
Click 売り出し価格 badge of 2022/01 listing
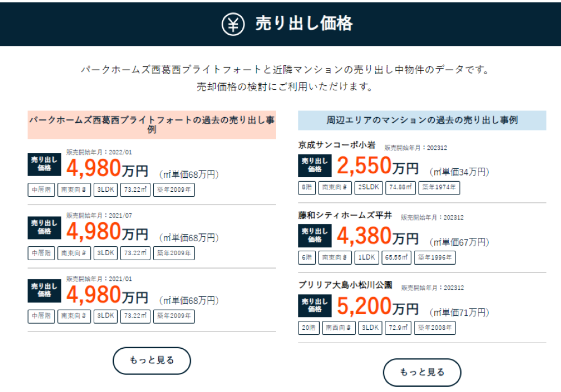pyautogui.click(x=44, y=164)
